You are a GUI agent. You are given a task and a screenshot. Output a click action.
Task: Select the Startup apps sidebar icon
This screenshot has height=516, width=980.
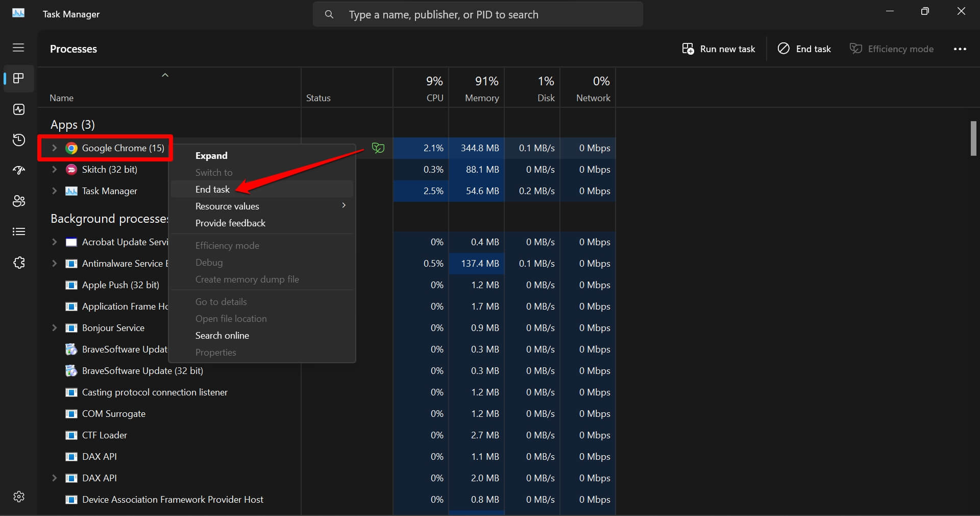coord(18,171)
